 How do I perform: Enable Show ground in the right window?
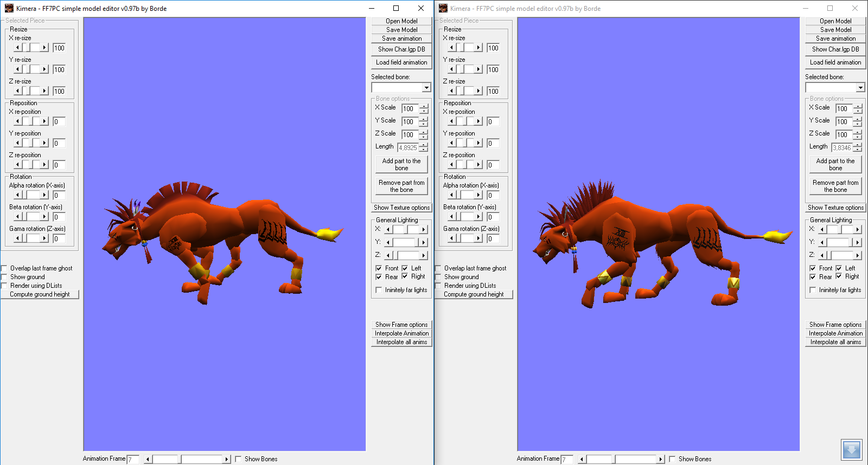pos(438,277)
